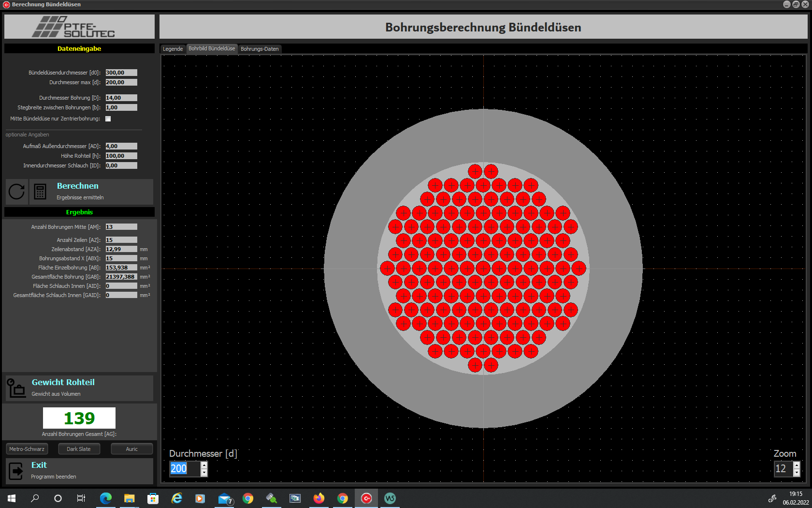
Task: Increase Zoom value with up arrow
Action: (797, 465)
